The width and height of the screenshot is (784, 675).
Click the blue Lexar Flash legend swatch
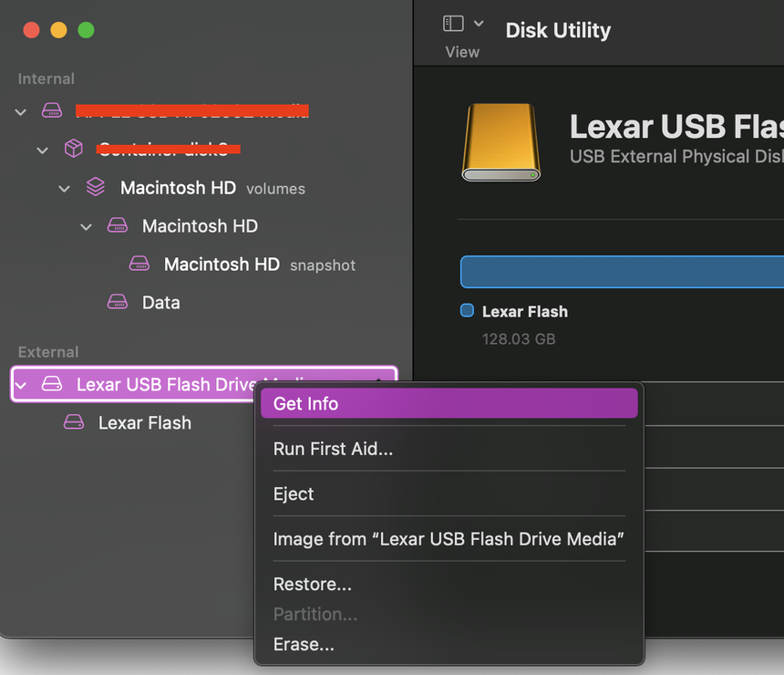click(x=468, y=311)
